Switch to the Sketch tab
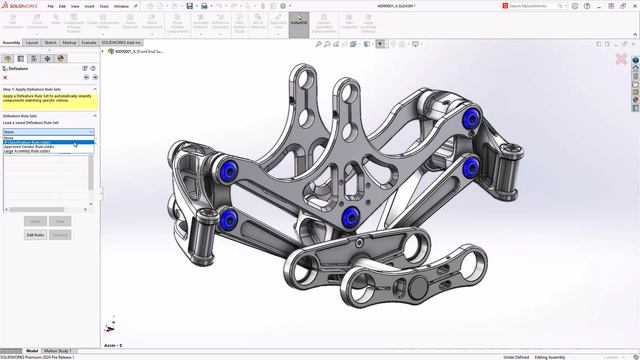 pyautogui.click(x=50, y=42)
